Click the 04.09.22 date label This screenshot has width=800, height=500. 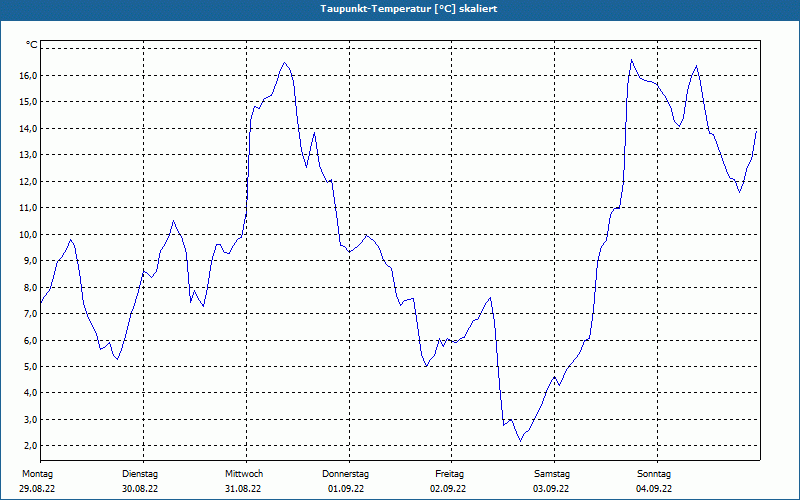(x=654, y=489)
